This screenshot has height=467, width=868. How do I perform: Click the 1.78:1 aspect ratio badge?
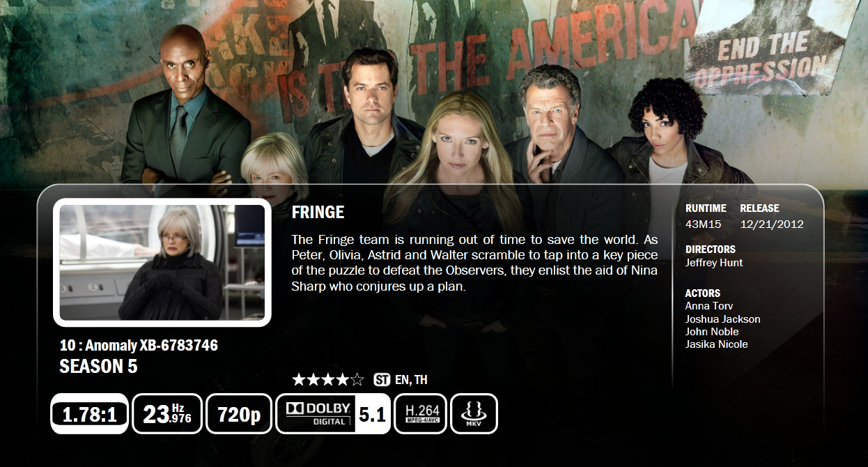(x=89, y=414)
